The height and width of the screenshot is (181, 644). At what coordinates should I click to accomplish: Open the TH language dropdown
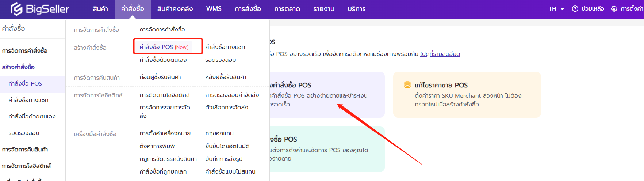[556, 9]
